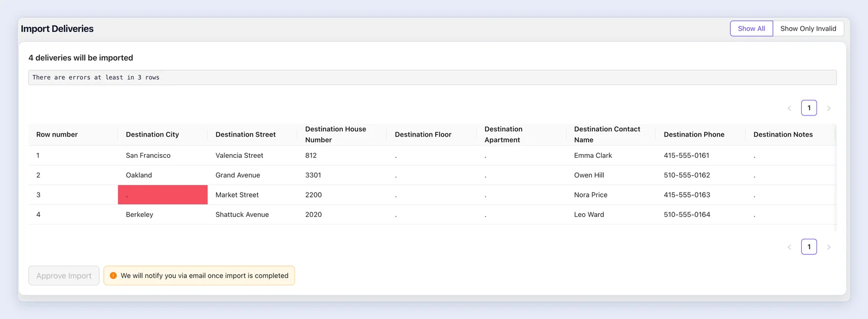Viewport: 868px width, 319px height.
Task: Click the email notification message banner
Action: 199,276
